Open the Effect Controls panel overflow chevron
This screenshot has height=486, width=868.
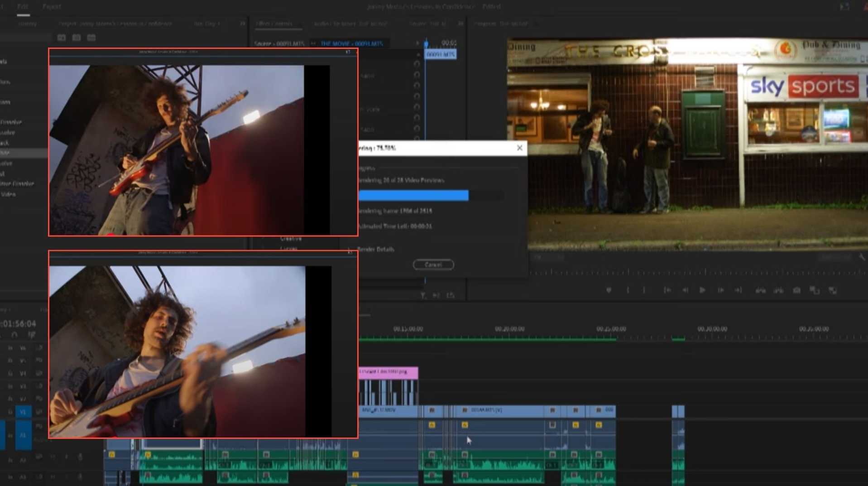click(460, 24)
